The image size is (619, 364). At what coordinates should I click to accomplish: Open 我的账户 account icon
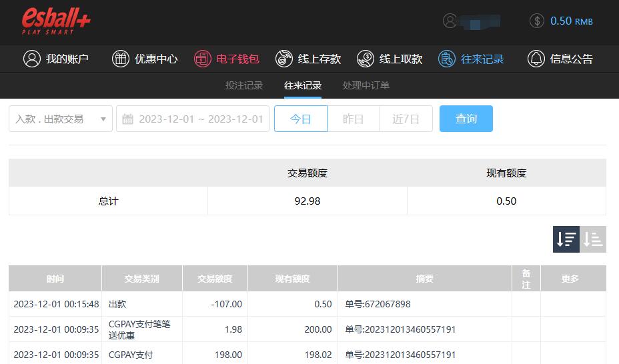coord(31,59)
